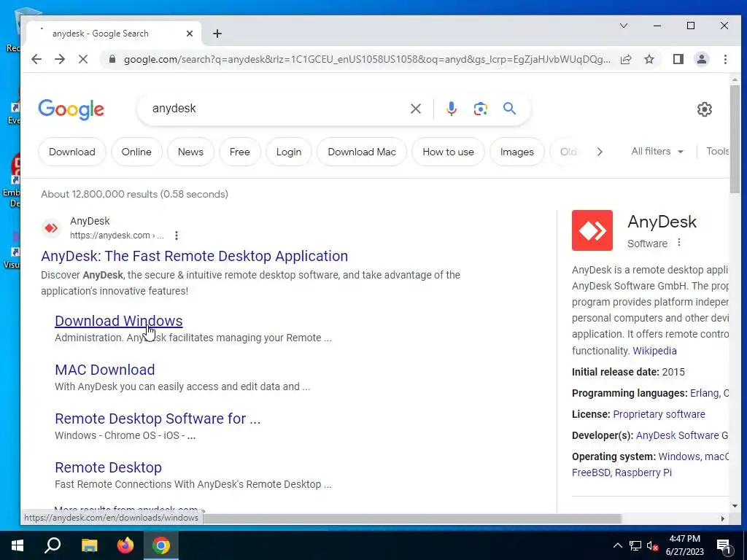Open the taskbar clock and date
The height and width of the screenshot is (560, 747).
(684, 545)
